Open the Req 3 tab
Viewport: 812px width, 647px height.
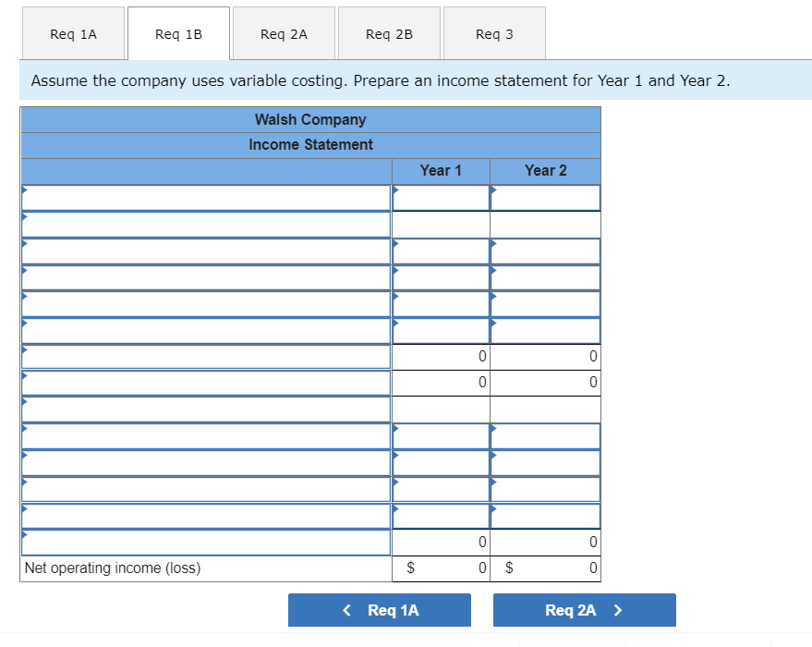[494, 33]
